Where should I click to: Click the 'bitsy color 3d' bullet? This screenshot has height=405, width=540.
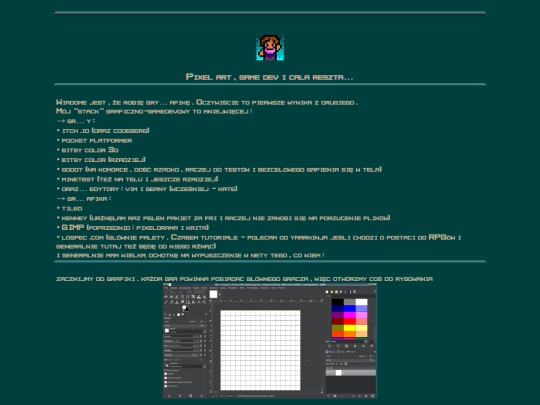87,150
